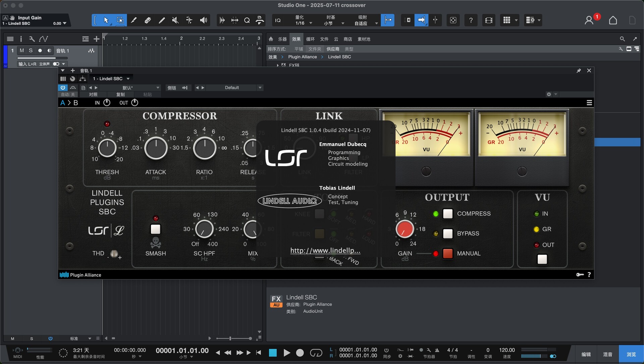Viewport: 644px width, 364px height.
Task: Go to the Start page home icon
Action: [x=613, y=20]
